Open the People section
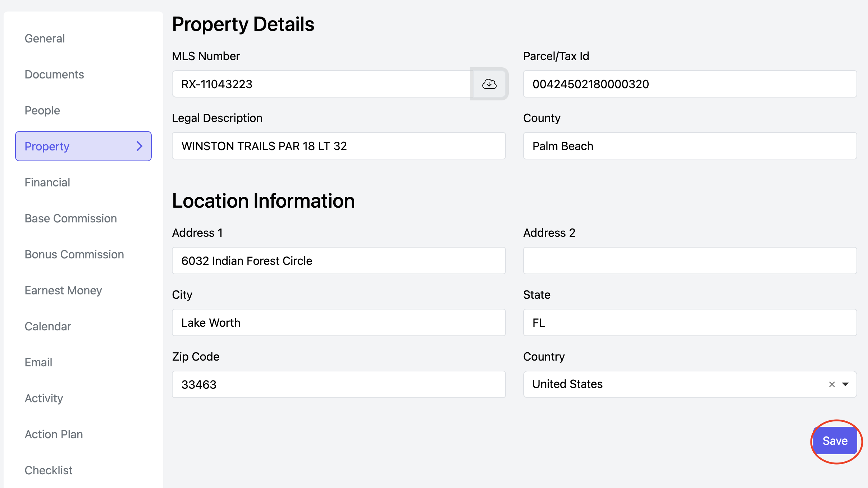This screenshot has width=868, height=488. click(42, 110)
